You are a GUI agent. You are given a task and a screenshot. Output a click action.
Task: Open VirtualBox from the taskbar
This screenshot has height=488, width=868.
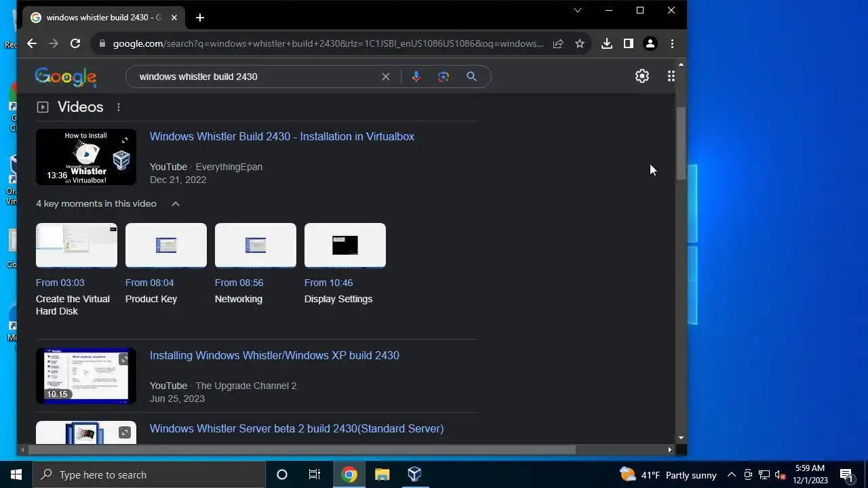click(x=414, y=474)
